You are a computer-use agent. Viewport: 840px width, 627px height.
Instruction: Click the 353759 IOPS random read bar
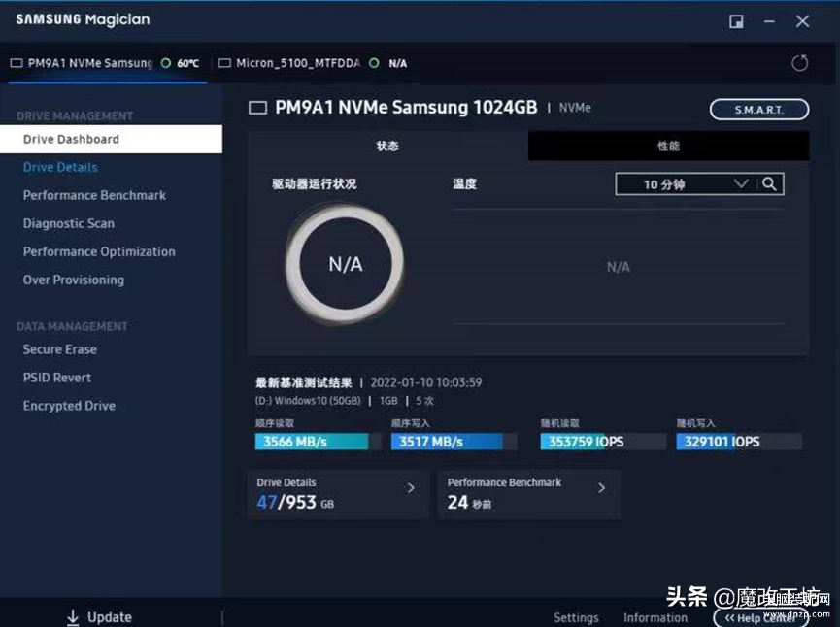(x=603, y=442)
